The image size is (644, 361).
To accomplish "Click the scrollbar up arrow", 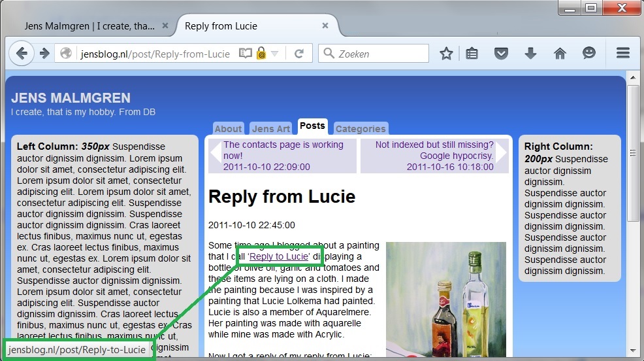I will pyautogui.click(x=633, y=78).
